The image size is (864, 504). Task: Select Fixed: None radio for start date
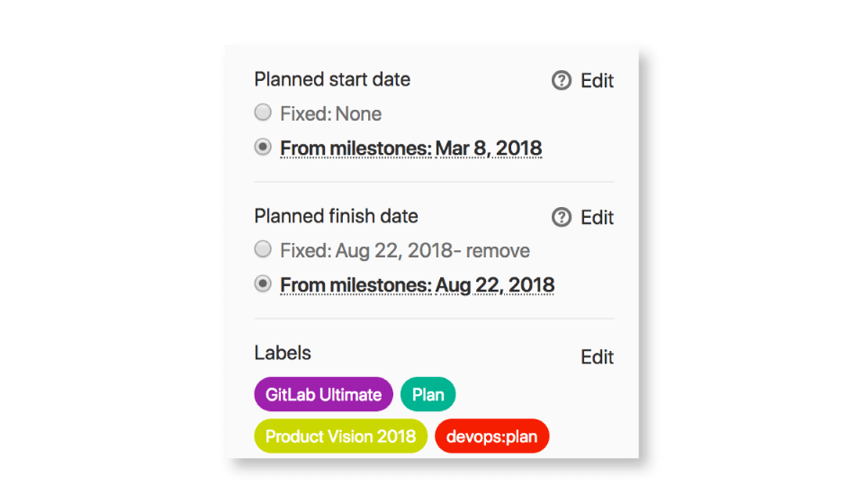coord(263,112)
